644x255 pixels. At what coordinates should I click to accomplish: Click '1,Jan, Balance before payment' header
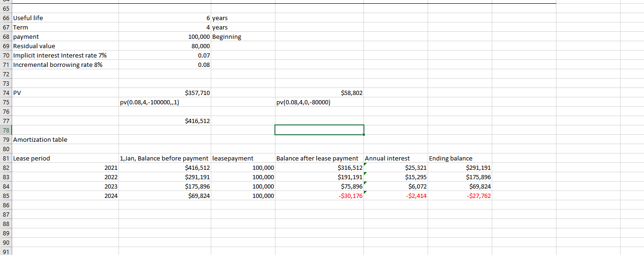165,158
